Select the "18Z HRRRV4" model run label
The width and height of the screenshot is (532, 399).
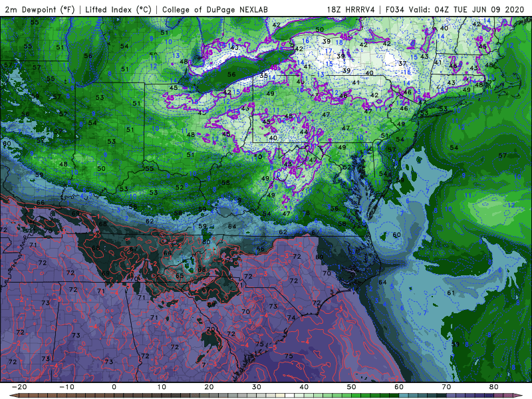point(350,9)
